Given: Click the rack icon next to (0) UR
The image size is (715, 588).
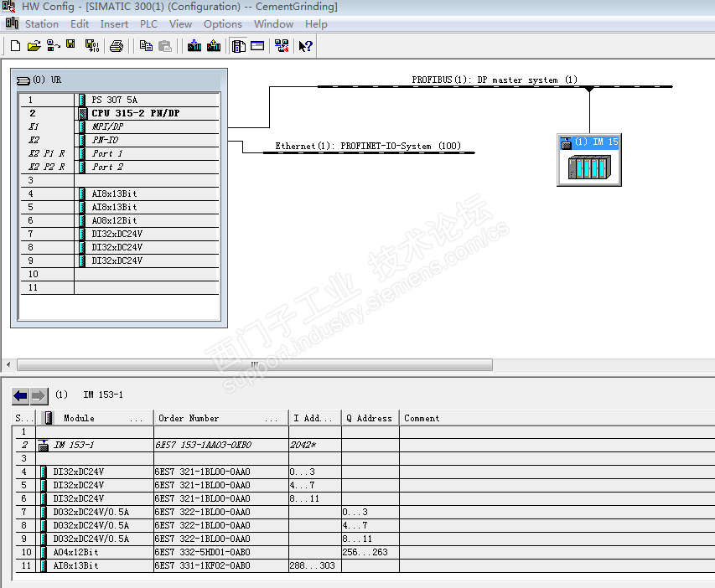Looking at the screenshot, I should click(23, 80).
